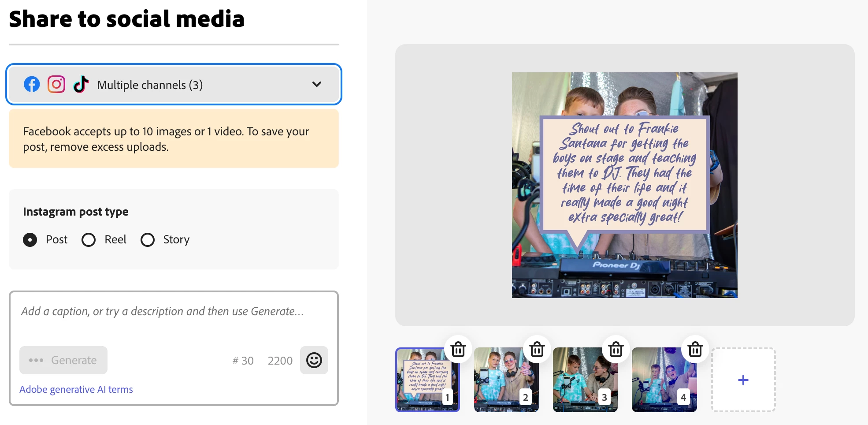Choose the Reel post type

(x=89, y=240)
